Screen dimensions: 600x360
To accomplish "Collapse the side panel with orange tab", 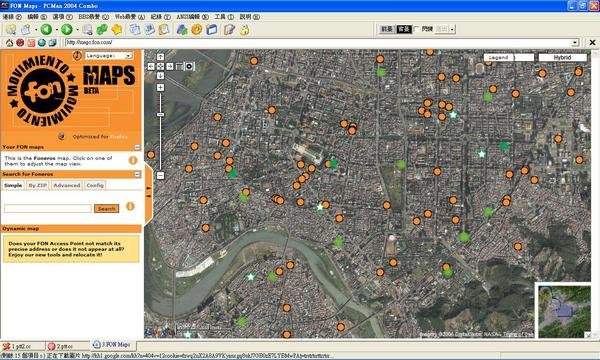I will coord(148,194).
